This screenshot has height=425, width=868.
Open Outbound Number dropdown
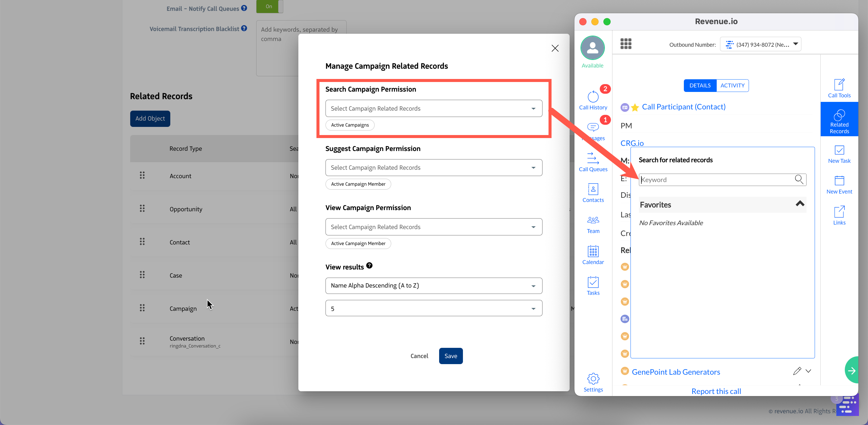760,44
